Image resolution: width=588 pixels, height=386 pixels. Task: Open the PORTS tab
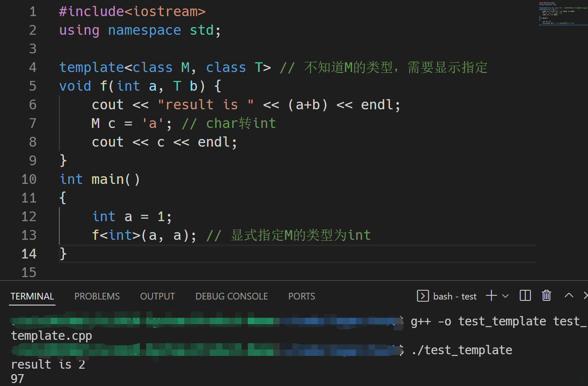pos(302,296)
